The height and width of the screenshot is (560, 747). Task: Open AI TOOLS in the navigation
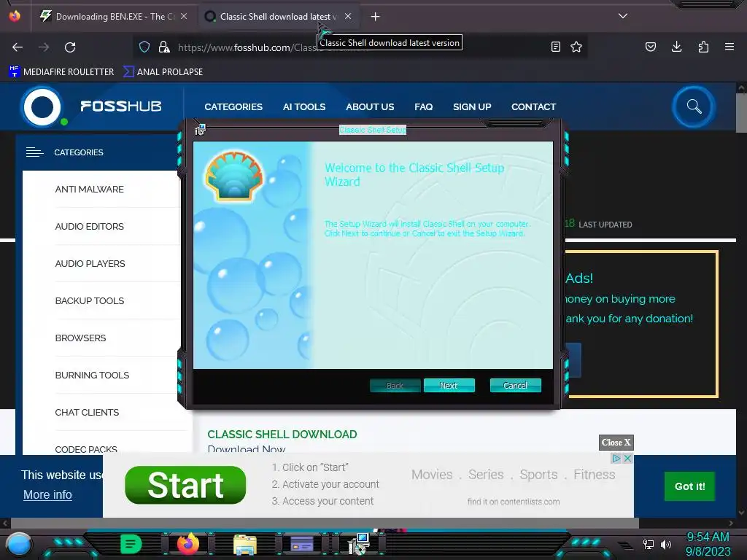[304, 107]
